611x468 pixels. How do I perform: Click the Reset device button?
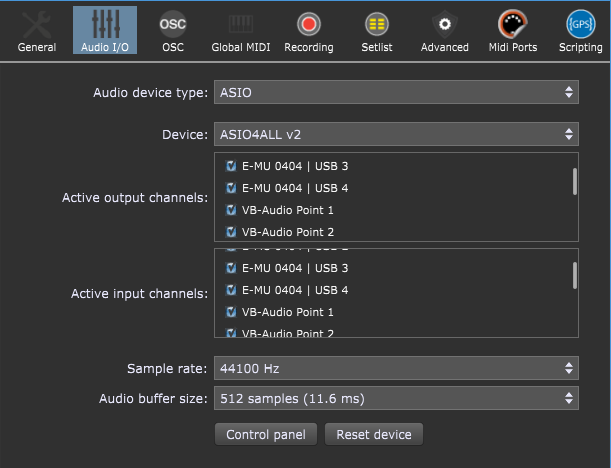374,434
